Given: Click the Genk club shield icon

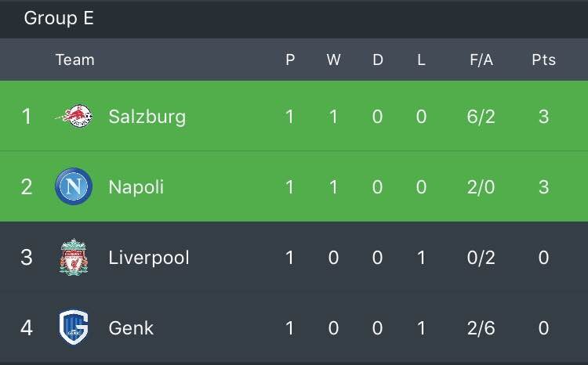Looking at the screenshot, I should tap(74, 327).
